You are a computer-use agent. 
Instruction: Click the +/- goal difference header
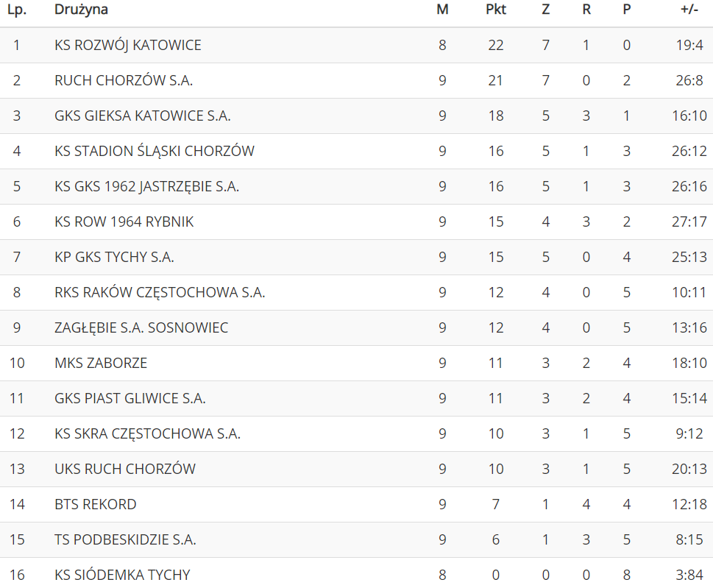point(691,10)
